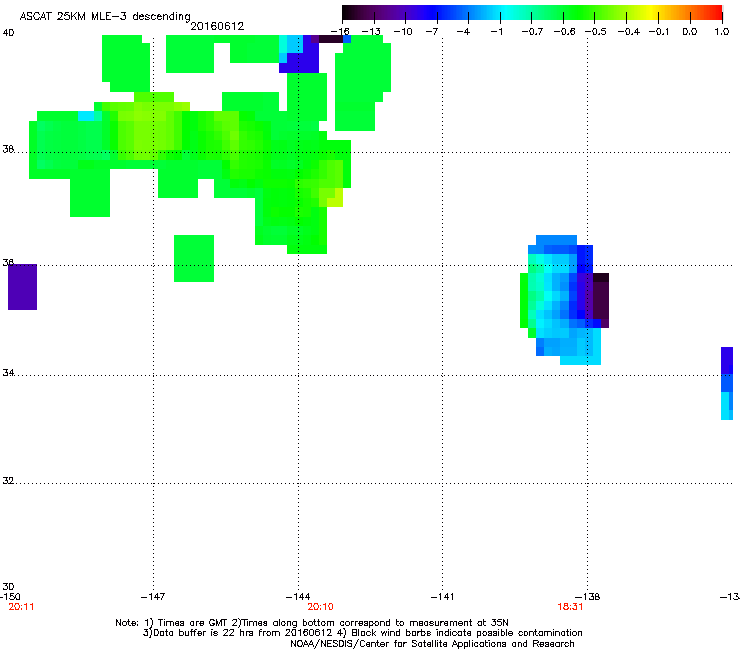Click the '-0.4' color scale label
740x650 pixels.
(x=629, y=32)
